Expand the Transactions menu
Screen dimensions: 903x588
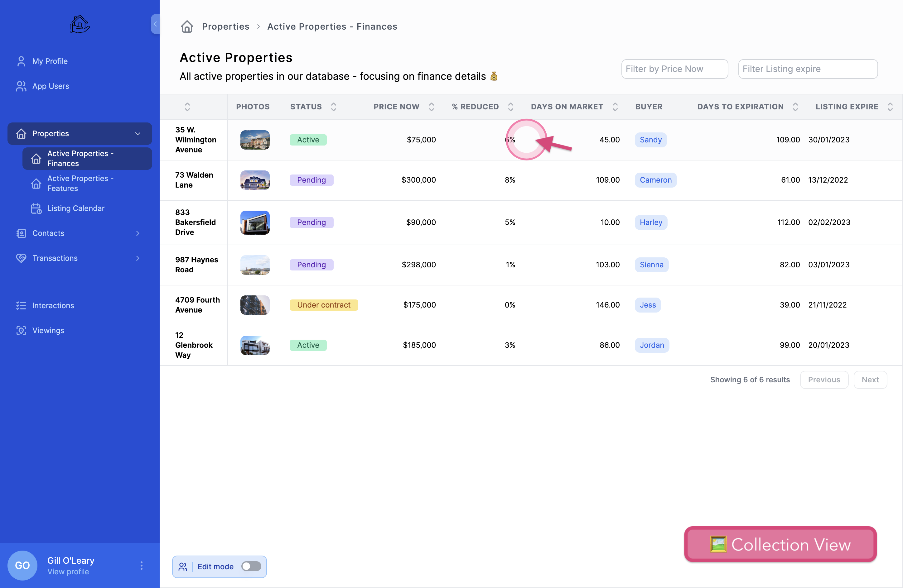[138, 258]
